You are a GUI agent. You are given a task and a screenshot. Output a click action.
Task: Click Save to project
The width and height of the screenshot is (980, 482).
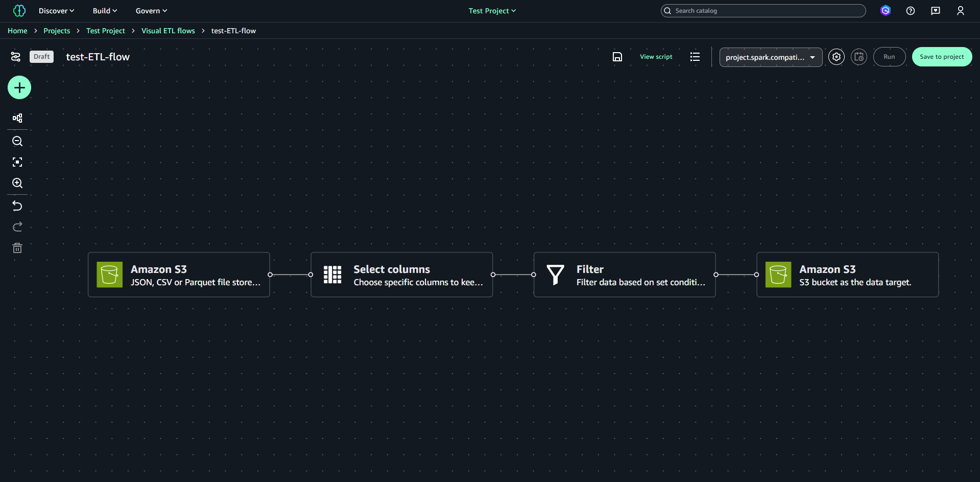point(942,57)
